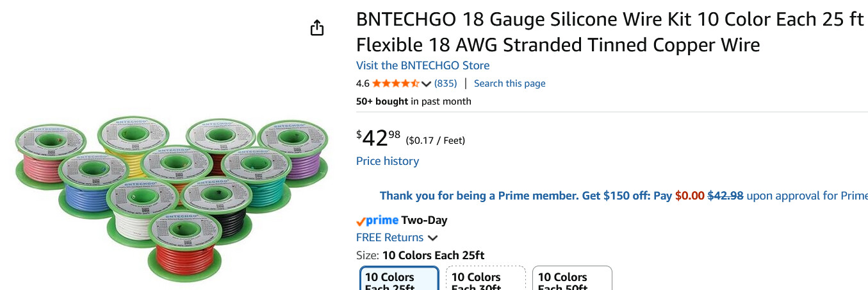Click the star rating icons

pyautogui.click(x=395, y=83)
